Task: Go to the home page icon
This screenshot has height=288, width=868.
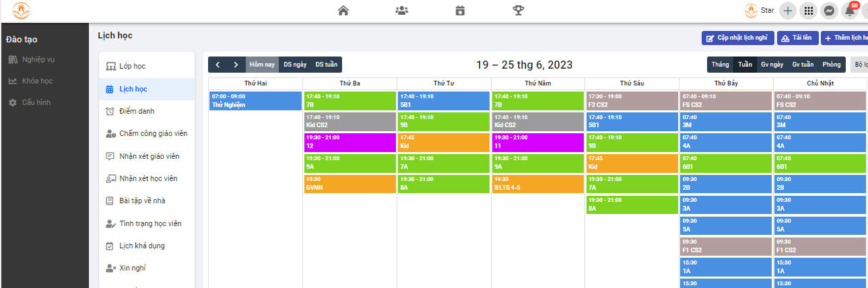Action: (343, 10)
